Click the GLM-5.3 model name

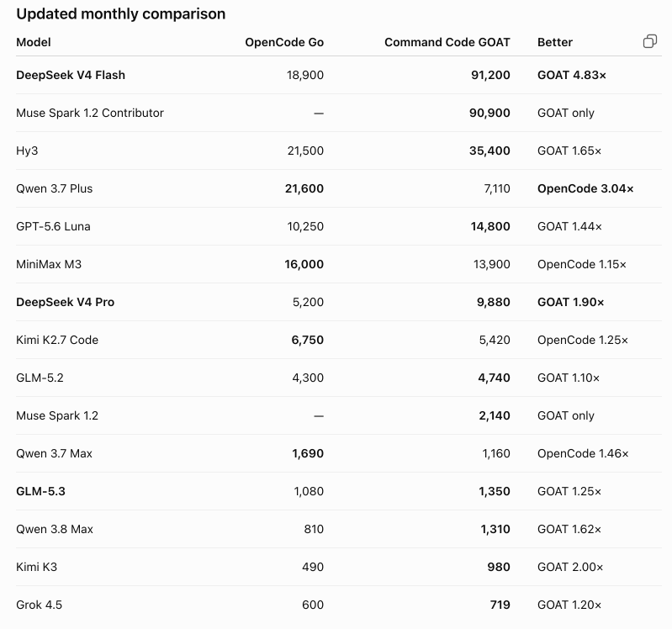click(x=40, y=491)
